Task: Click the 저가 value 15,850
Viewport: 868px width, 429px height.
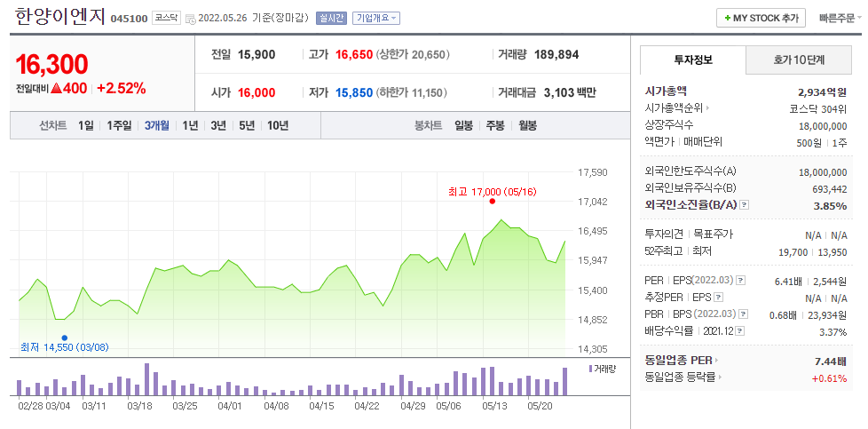Action: 354,92
